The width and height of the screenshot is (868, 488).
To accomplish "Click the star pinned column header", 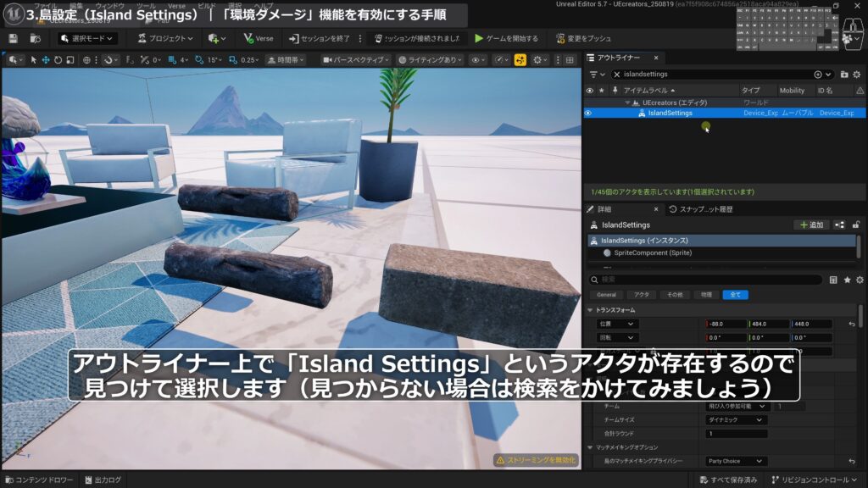I will point(602,90).
